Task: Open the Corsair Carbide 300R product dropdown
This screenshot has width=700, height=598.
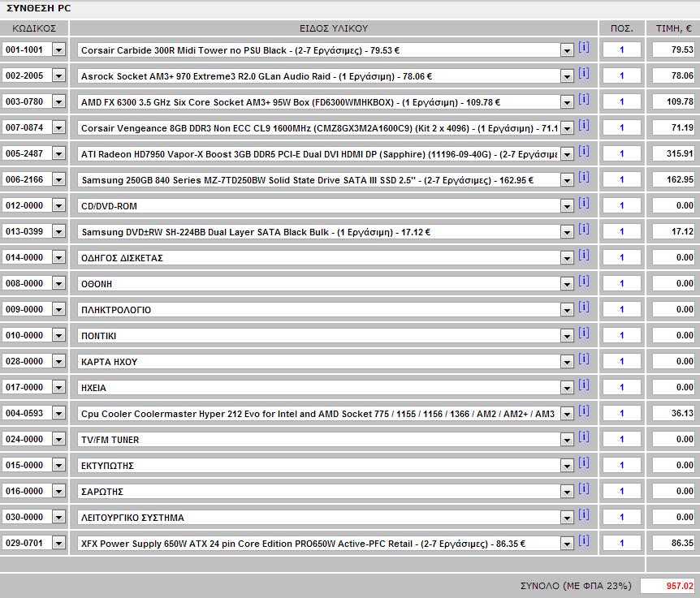Action: tap(567, 50)
